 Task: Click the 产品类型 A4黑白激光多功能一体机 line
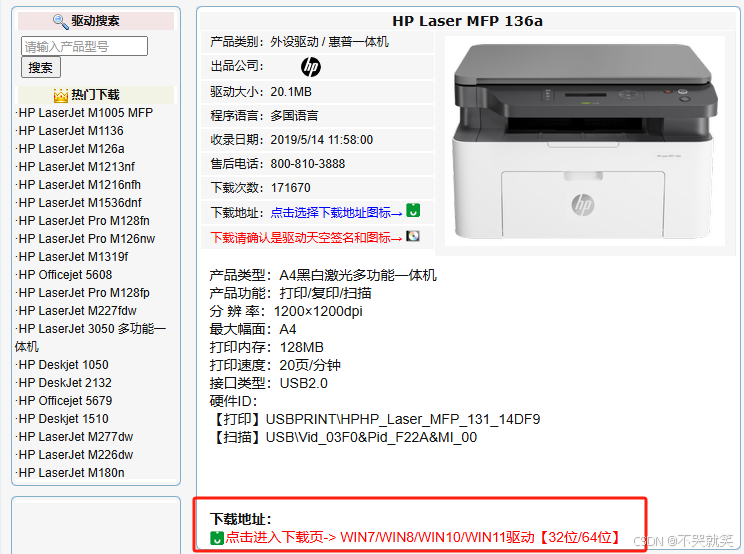323,276
